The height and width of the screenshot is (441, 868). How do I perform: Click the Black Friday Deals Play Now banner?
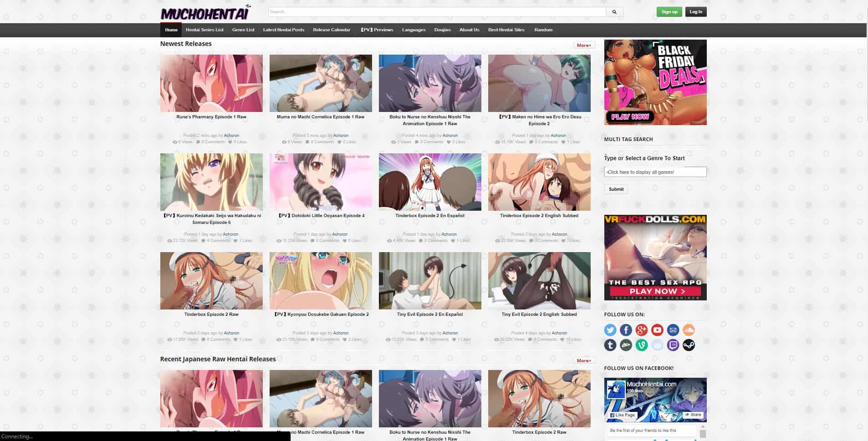tap(655, 82)
